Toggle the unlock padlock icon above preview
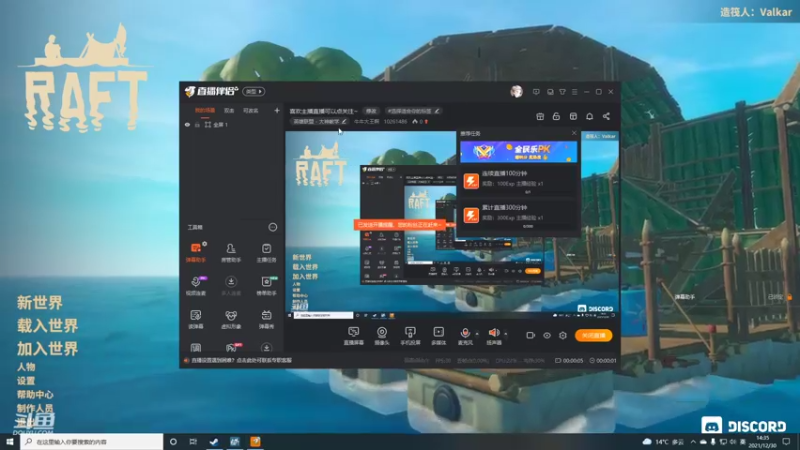The image size is (800, 450). pos(556,116)
